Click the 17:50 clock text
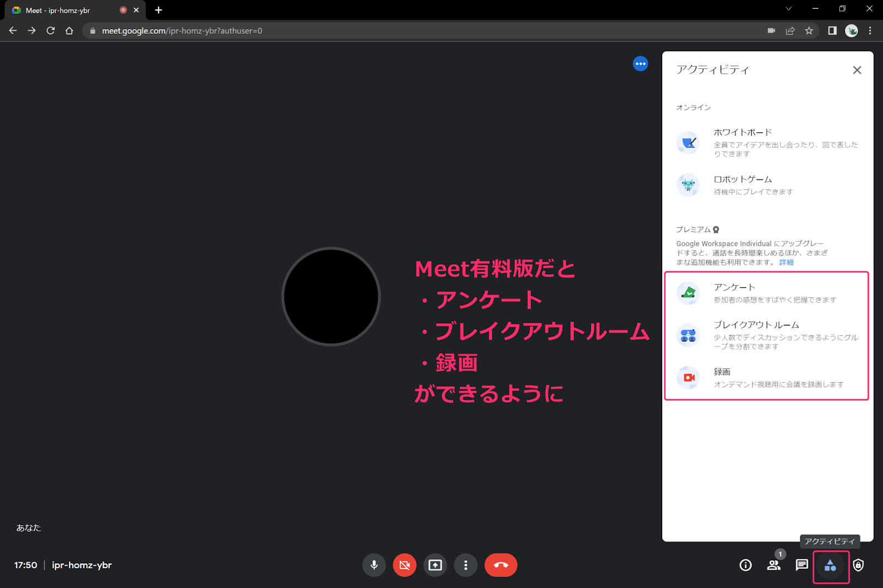Viewport: 883px width, 588px height. tap(25, 565)
